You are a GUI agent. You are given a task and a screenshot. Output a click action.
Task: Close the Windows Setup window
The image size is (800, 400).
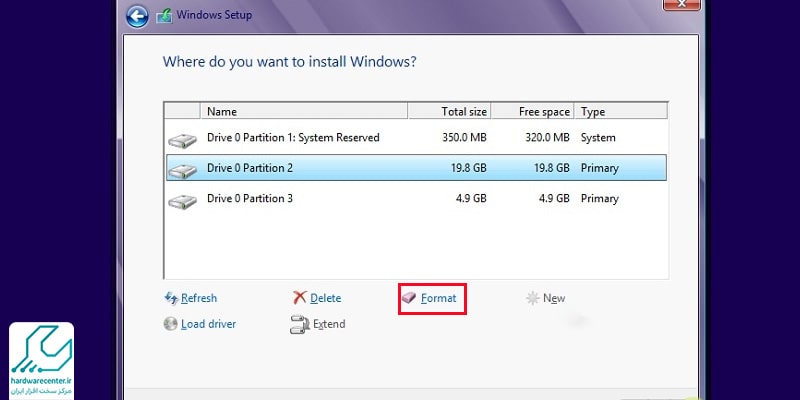pos(681,4)
